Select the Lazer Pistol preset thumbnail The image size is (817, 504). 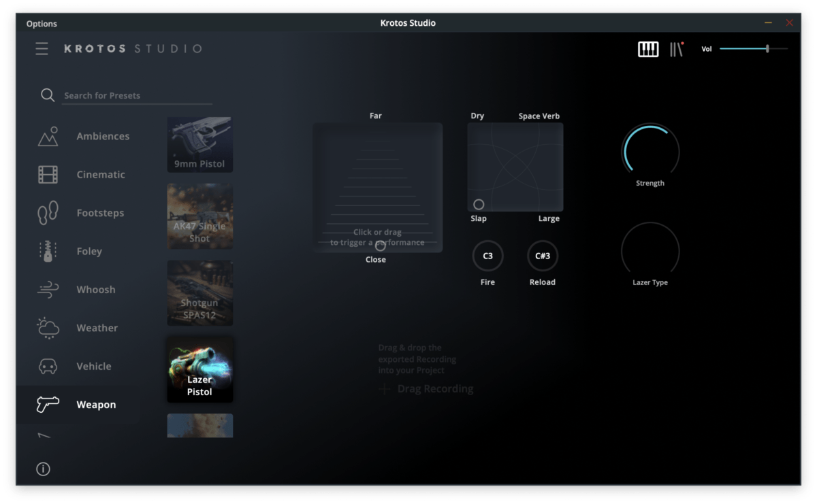[199, 369]
